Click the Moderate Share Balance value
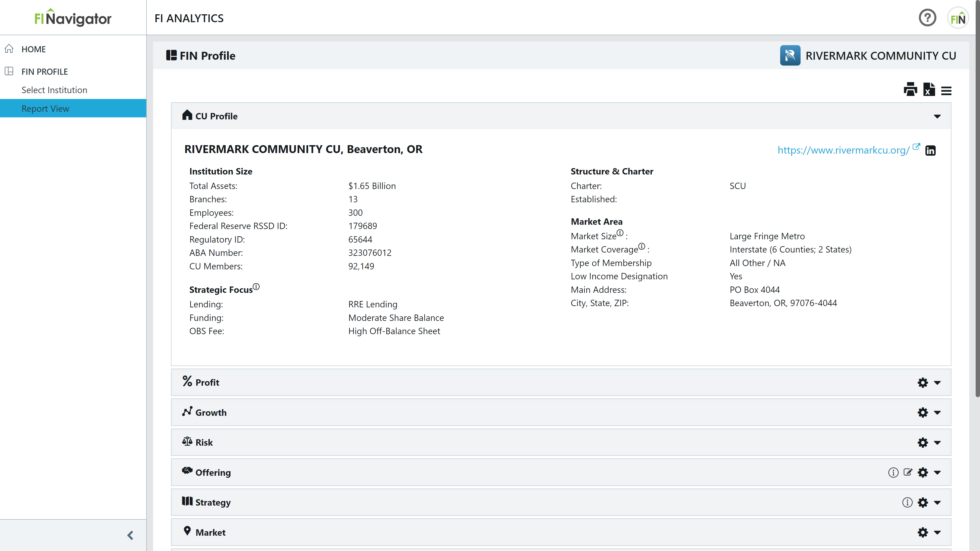Image resolution: width=980 pixels, height=551 pixels. point(396,318)
